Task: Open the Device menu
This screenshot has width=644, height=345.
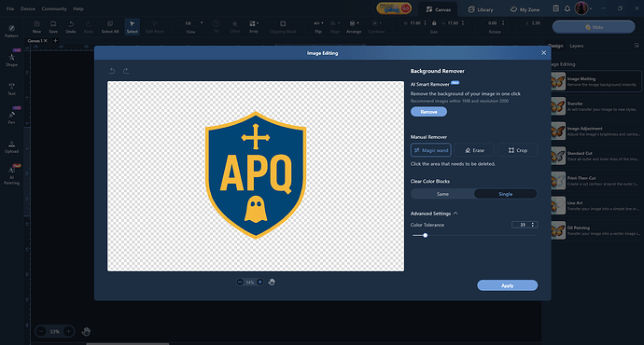Action: 27,8
